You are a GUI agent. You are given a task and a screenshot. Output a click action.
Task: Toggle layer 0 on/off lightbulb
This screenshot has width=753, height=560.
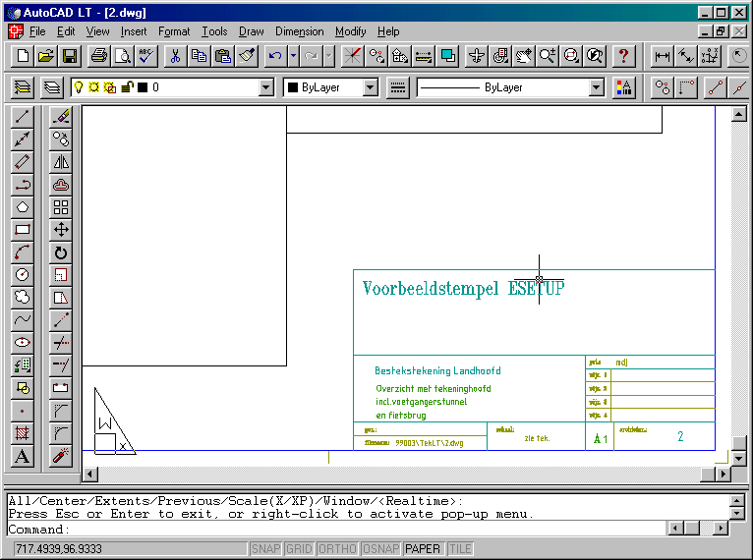(x=79, y=87)
